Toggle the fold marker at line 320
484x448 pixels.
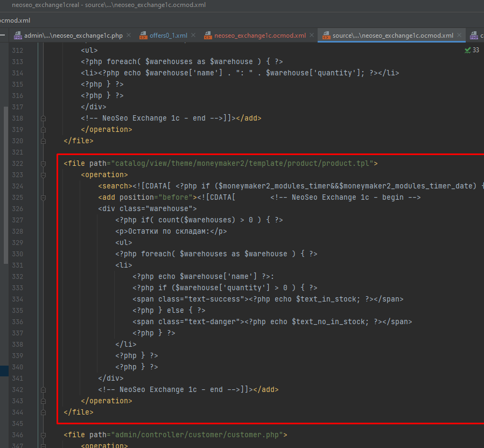coord(43,141)
